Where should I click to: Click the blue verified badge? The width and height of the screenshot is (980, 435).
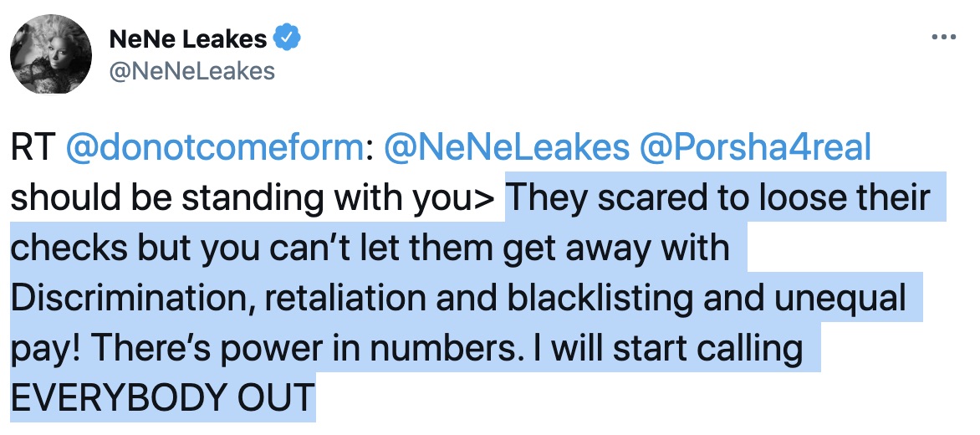(288, 38)
